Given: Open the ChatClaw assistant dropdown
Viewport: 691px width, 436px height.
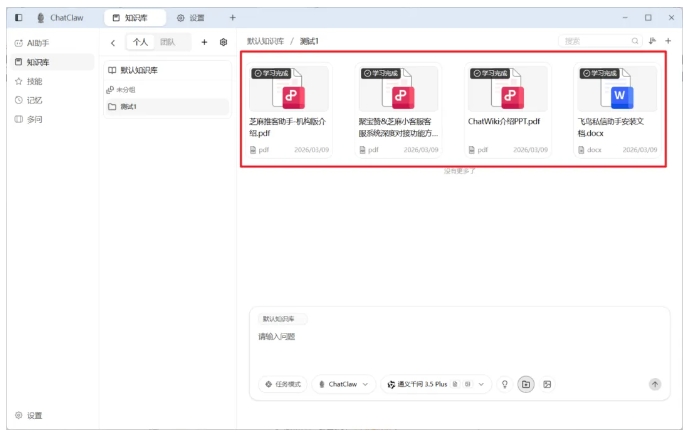Looking at the screenshot, I should pos(344,384).
